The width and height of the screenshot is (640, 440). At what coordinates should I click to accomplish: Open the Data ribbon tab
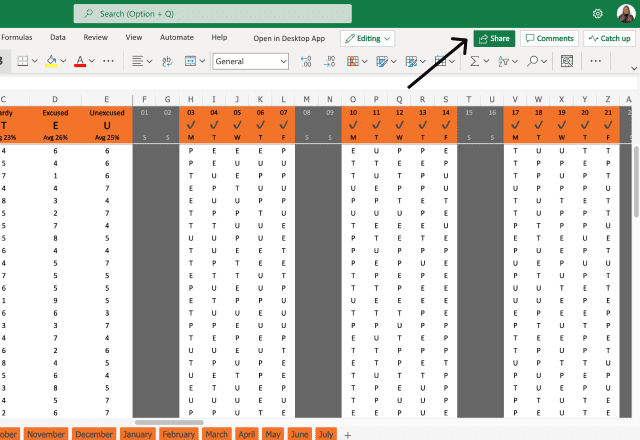[58, 37]
